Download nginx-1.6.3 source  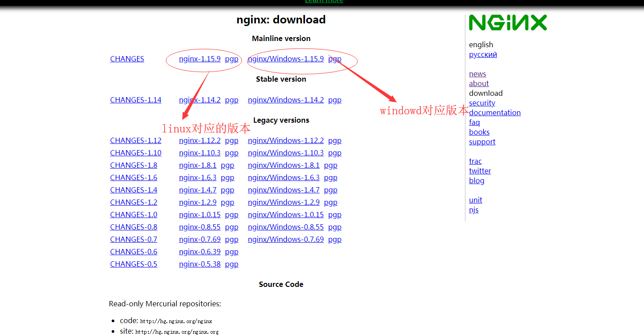(x=198, y=177)
